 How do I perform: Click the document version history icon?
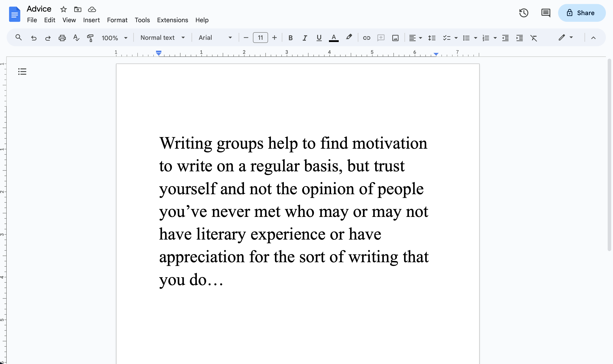pos(524,13)
